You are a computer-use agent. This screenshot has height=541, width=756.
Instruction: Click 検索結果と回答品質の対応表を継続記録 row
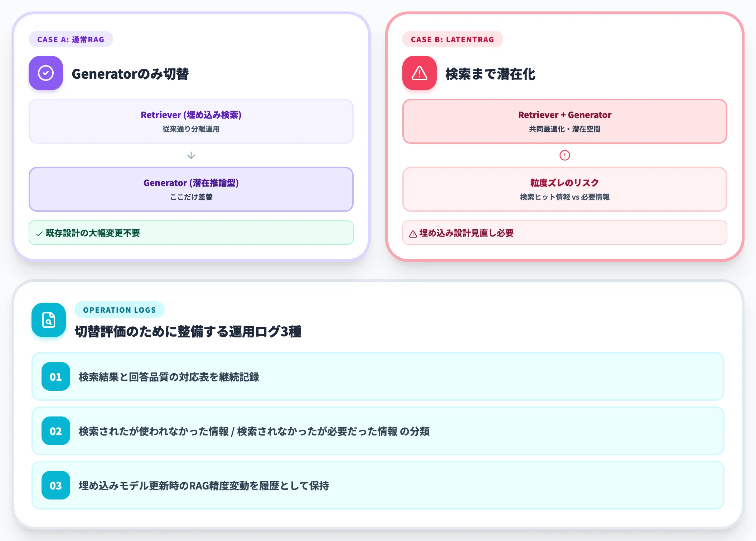pyautogui.click(x=378, y=376)
